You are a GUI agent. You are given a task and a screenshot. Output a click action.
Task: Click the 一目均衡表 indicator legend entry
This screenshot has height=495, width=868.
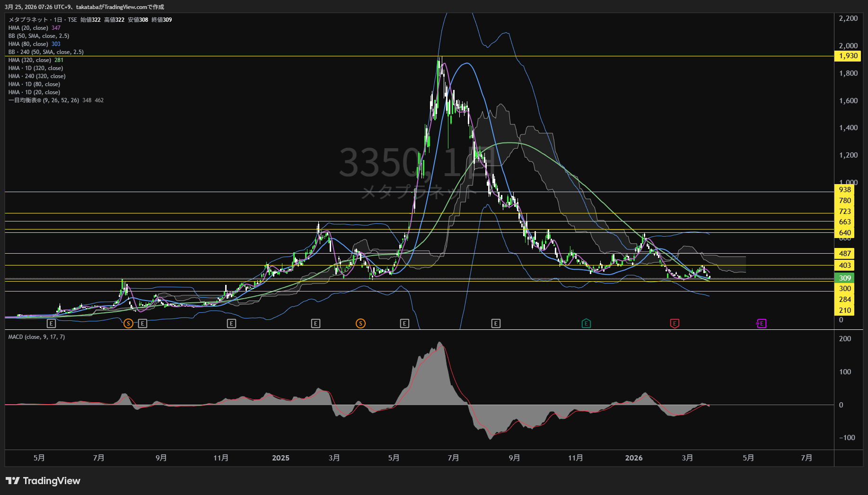click(x=44, y=100)
